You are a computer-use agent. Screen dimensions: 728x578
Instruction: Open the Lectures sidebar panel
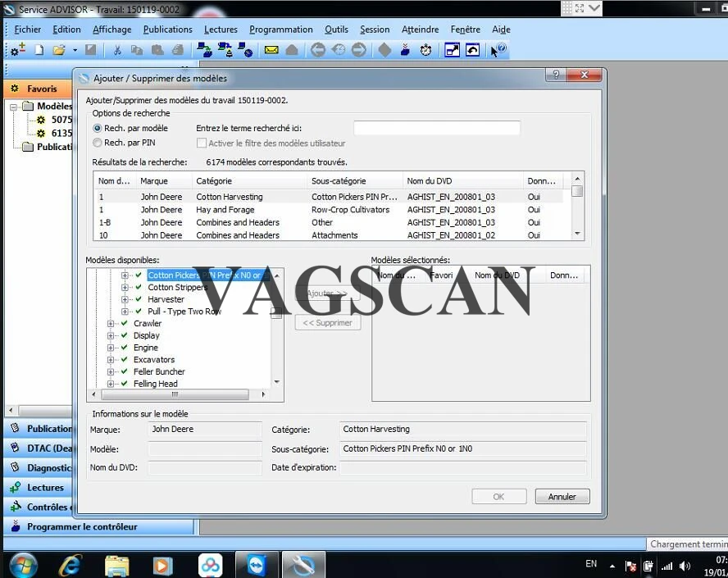pos(39,488)
